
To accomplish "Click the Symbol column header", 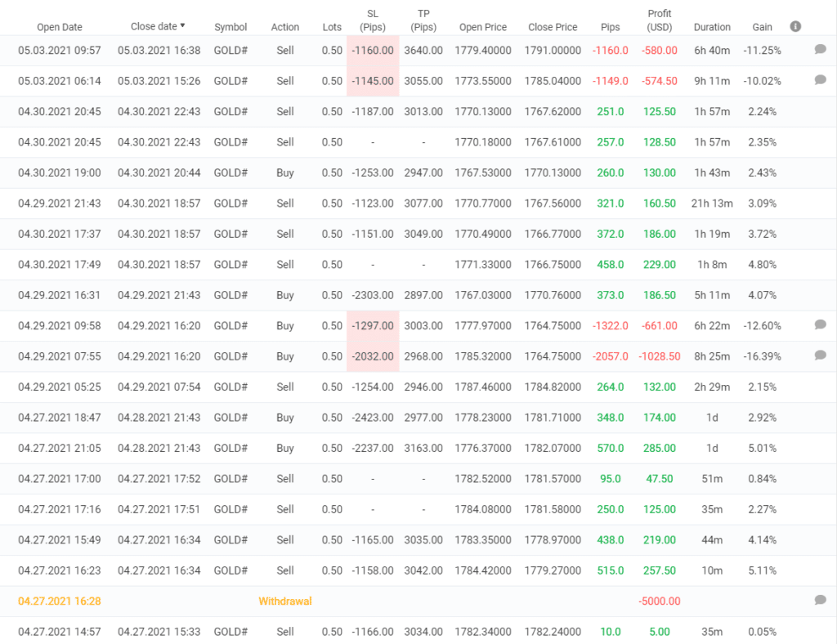I will click(231, 27).
